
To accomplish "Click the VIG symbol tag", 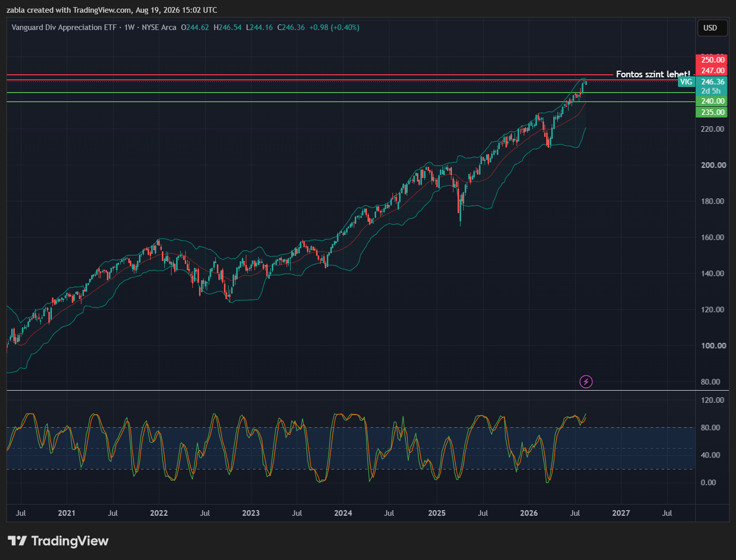I will pyautogui.click(x=686, y=82).
